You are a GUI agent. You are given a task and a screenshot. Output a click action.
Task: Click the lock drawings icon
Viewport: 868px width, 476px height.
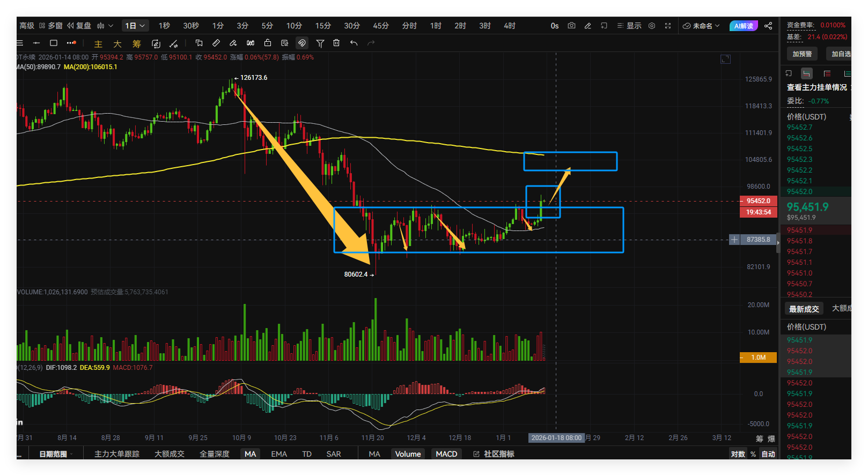[268, 43]
